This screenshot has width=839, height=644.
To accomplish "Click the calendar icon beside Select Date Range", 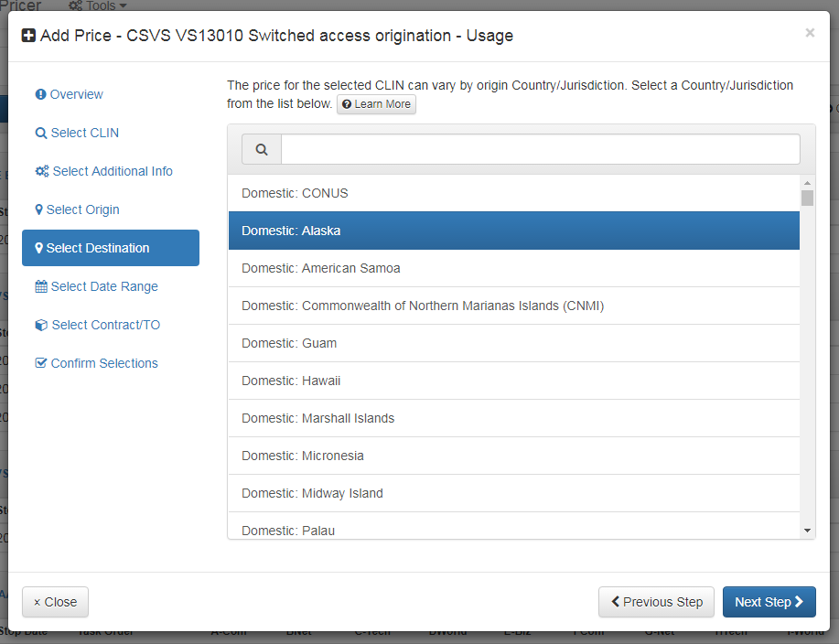I will [x=40, y=286].
